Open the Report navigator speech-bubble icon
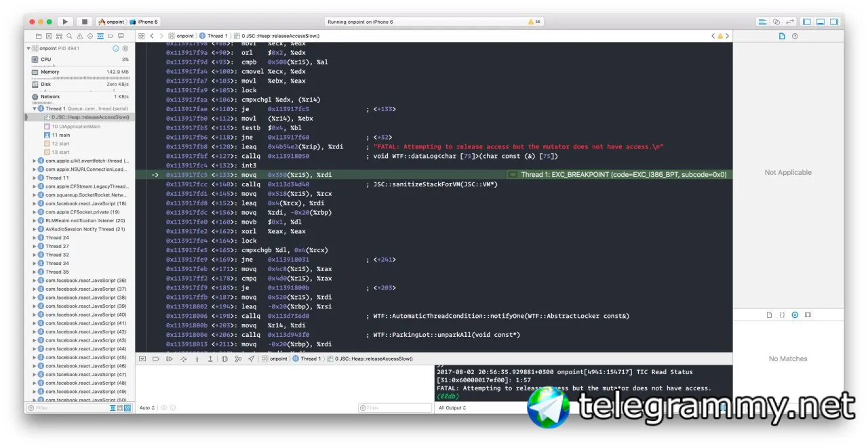The width and height of the screenshot is (868, 448). [121, 36]
